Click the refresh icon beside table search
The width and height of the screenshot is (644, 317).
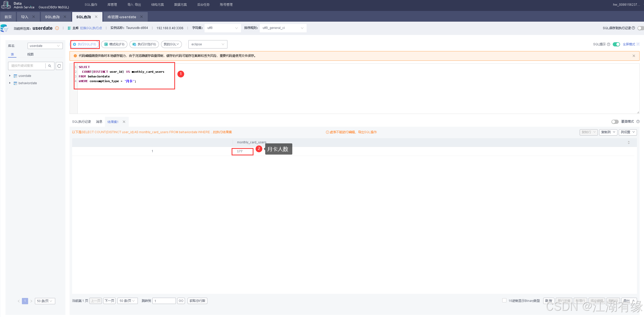pos(59,66)
